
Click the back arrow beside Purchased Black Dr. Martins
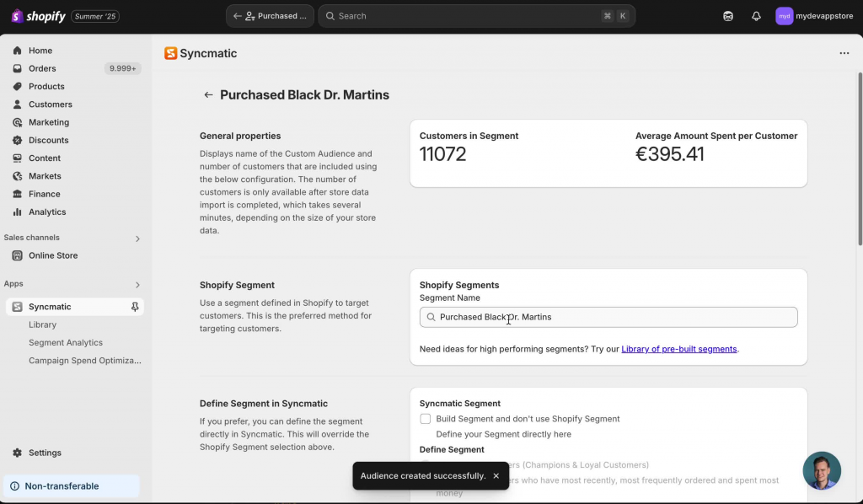(208, 94)
